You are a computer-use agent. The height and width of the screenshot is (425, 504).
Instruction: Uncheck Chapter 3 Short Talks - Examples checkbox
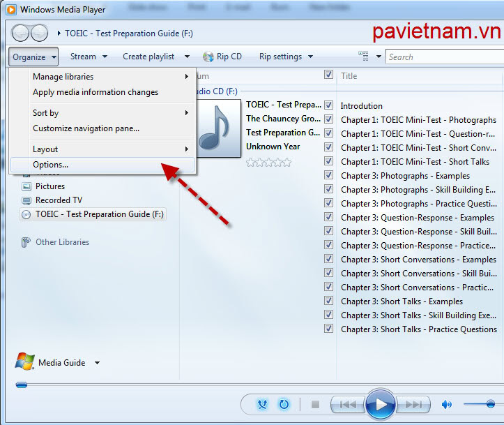pyautogui.click(x=328, y=301)
